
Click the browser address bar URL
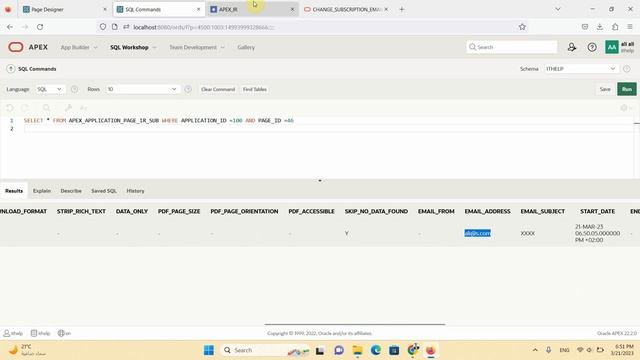point(203,27)
